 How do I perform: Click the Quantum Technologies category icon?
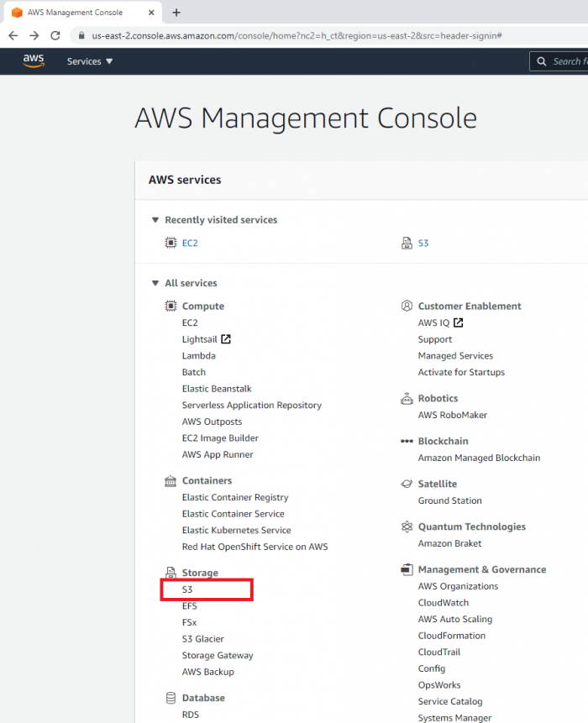point(407,527)
